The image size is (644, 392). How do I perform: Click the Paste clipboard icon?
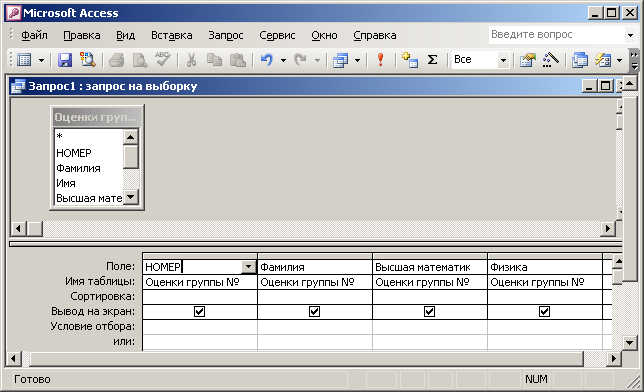coord(237,60)
